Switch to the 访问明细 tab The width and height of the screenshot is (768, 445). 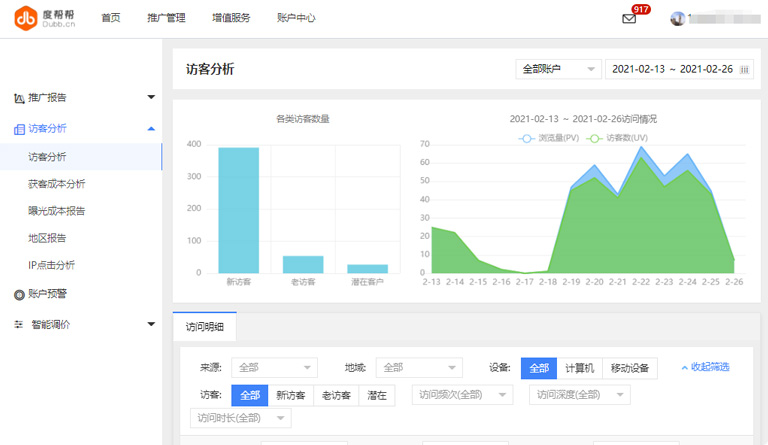204,326
